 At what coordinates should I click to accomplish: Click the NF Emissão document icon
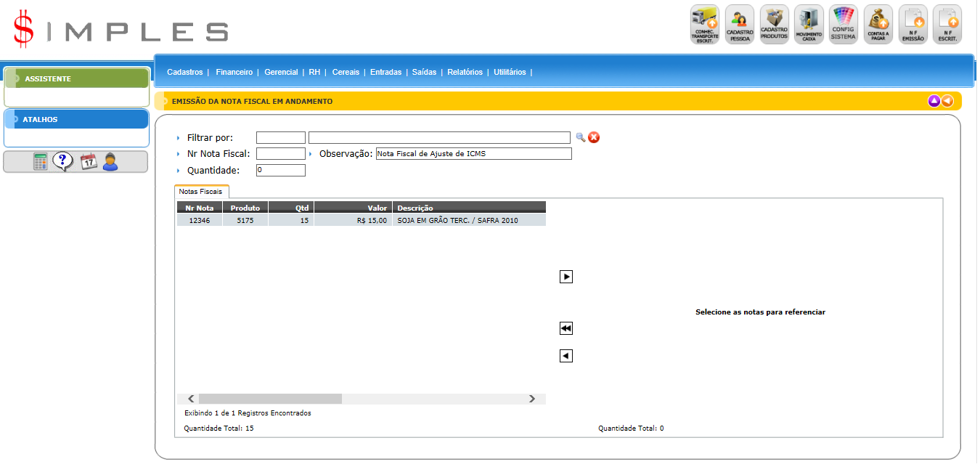[912, 25]
